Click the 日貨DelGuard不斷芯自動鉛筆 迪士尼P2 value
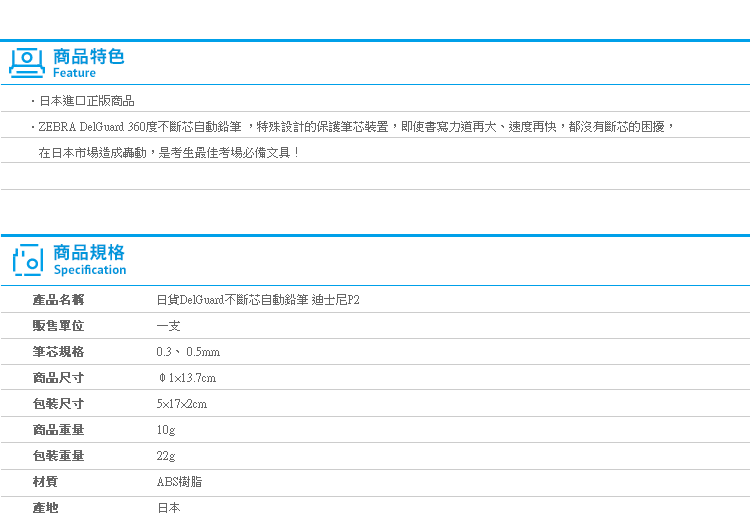Image resolution: width=750 pixels, height=528 pixels. [x=258, y=300]
